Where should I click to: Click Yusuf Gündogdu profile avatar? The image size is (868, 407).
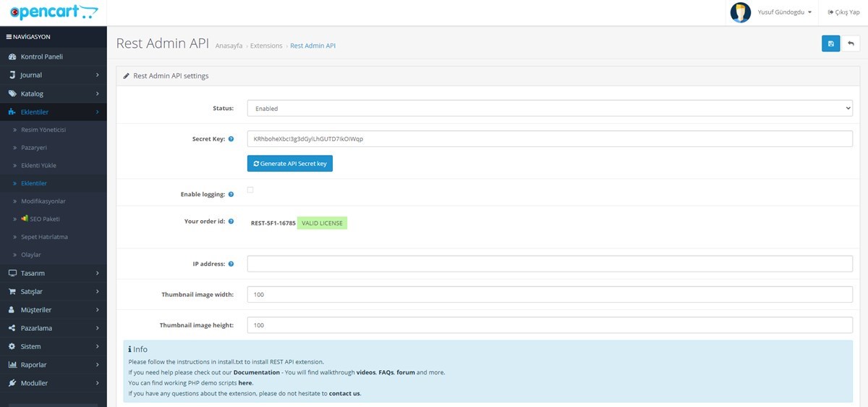tap(741, 12)
